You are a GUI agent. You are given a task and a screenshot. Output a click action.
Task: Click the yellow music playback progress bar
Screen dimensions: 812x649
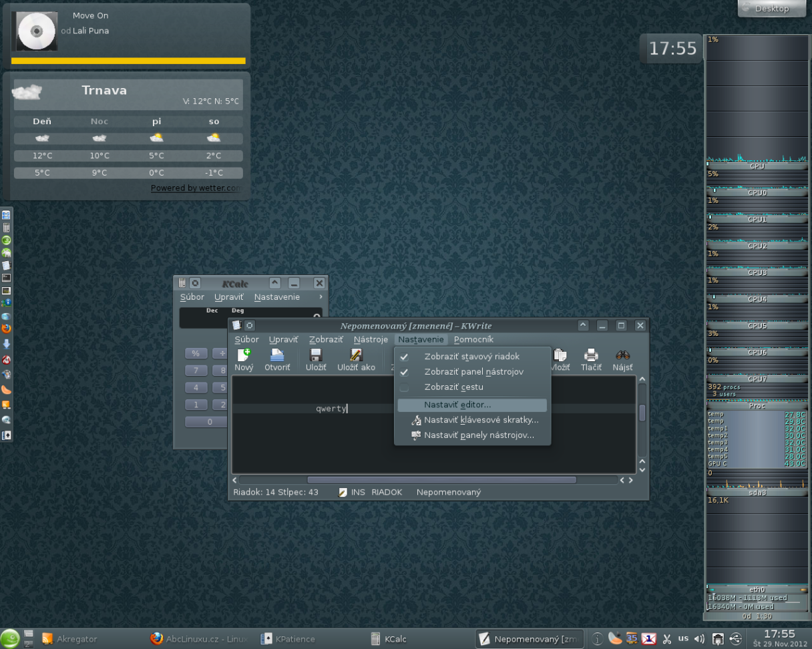[128, 61]
